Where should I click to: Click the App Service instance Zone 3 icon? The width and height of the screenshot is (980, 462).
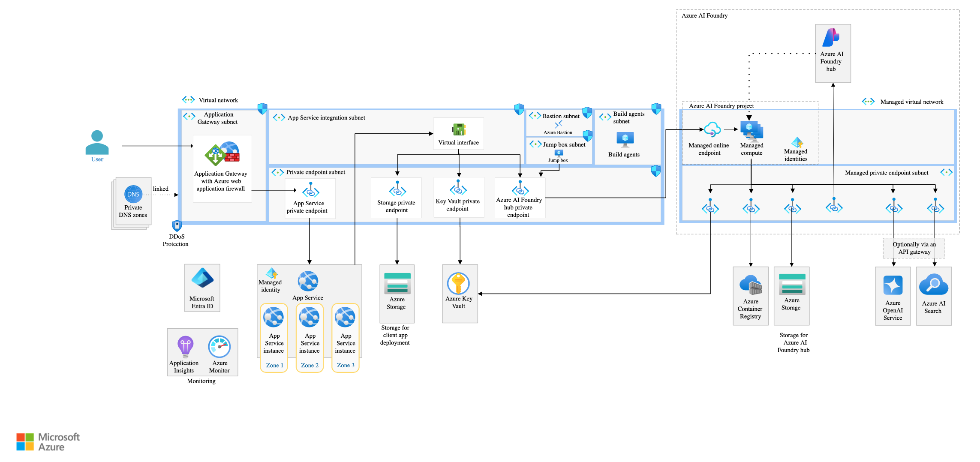click(x=345, y=318)
